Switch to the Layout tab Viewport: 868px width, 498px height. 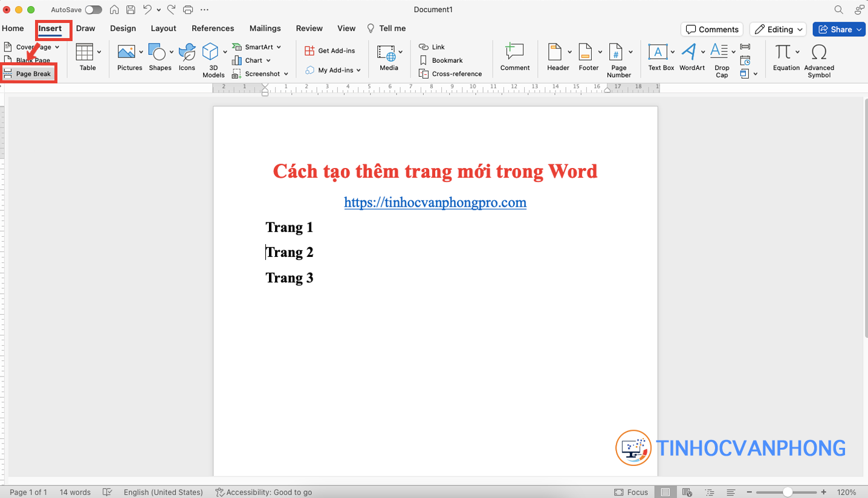(x=164, y=28)
